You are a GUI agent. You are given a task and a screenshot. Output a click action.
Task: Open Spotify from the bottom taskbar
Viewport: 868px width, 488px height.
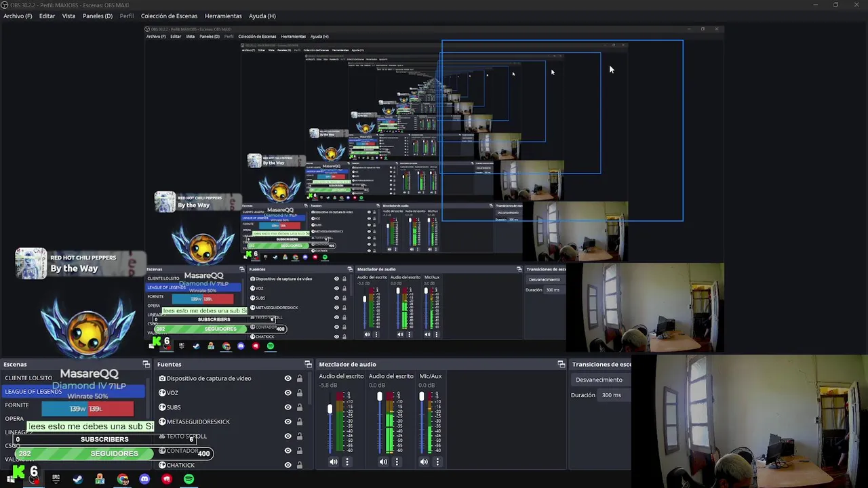coord(189,479)
